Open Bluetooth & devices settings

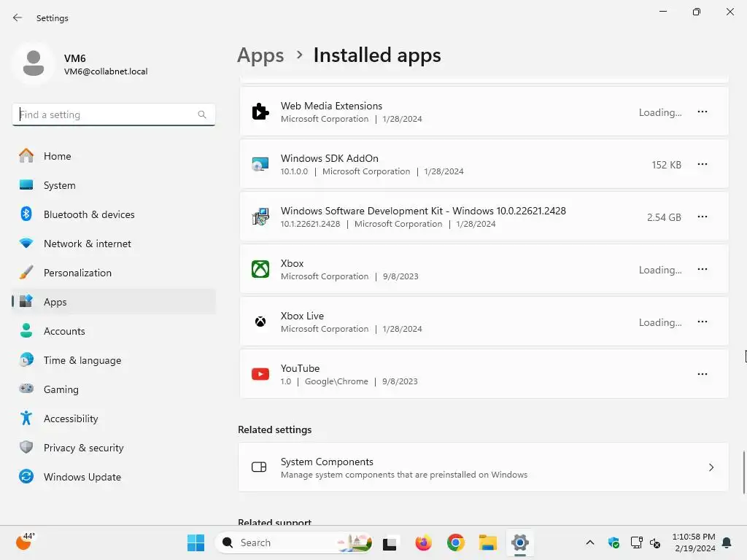tap(113, 214)
